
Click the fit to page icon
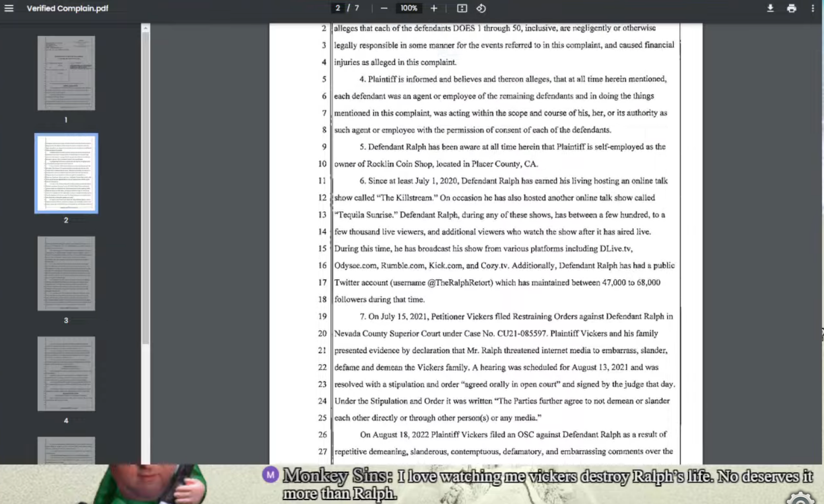point(462,8)
